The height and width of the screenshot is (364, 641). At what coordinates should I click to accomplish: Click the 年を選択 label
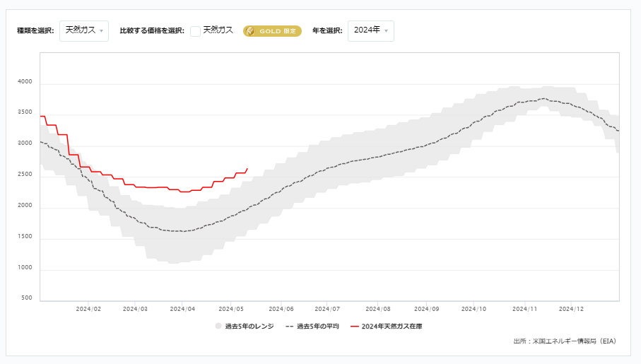(327, 31)
